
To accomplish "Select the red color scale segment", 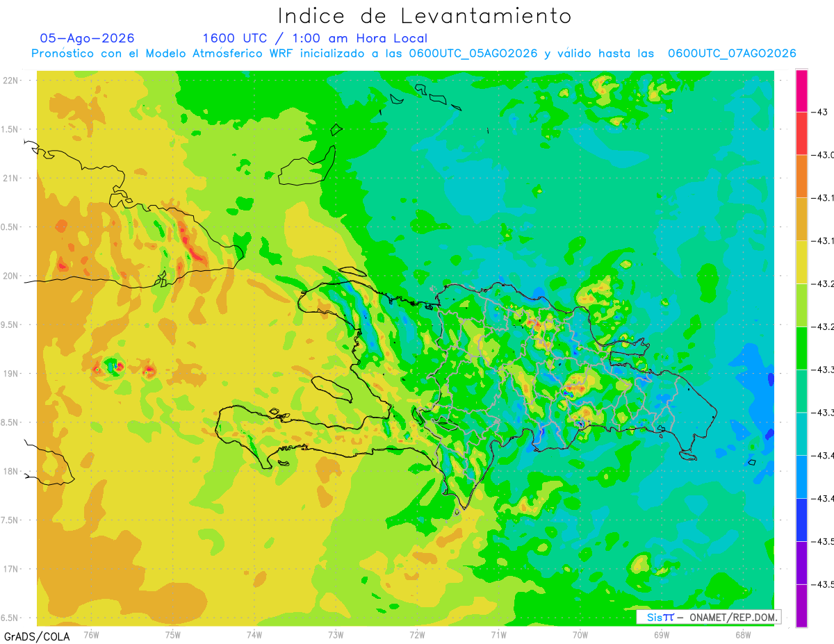I will point(801,133).
